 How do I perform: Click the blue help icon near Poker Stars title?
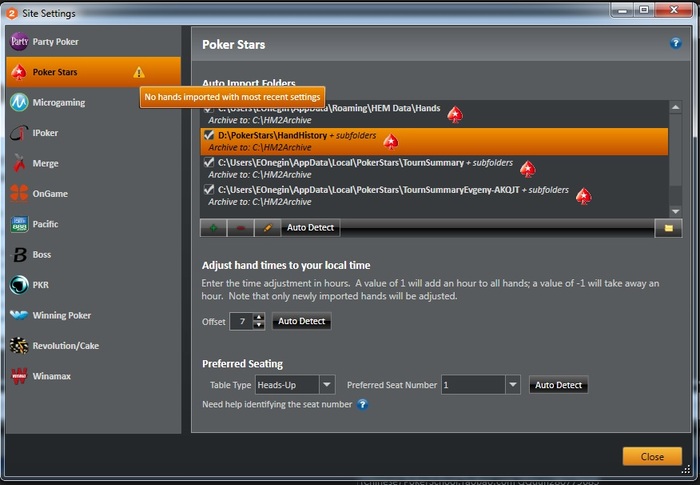[675, 43]
